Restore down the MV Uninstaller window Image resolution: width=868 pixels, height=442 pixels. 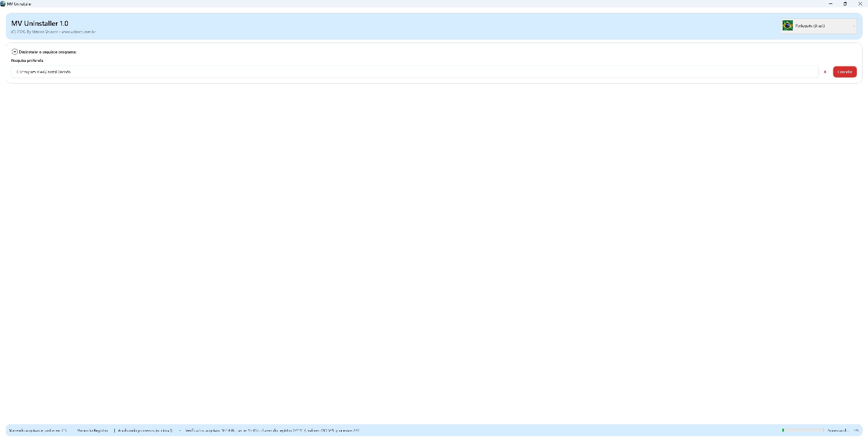coord(845,3)
